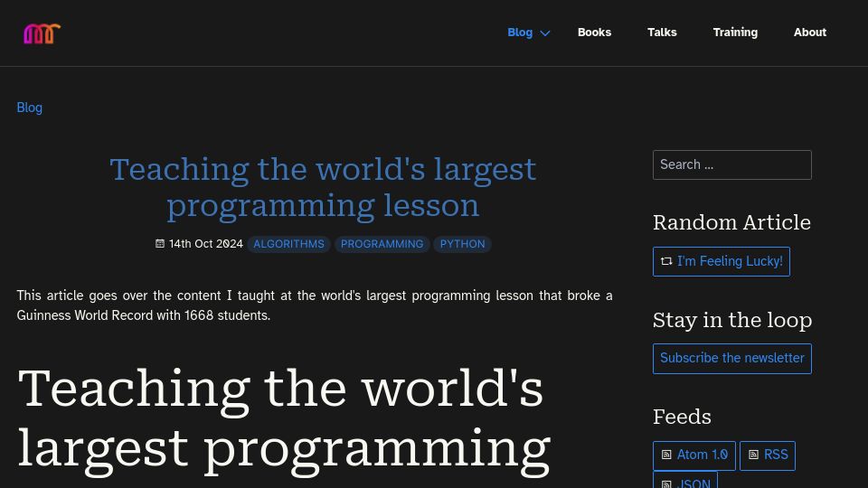868x488 pixels.
Task: Select the PROGRAMMING tag
Action: (382, 244)
